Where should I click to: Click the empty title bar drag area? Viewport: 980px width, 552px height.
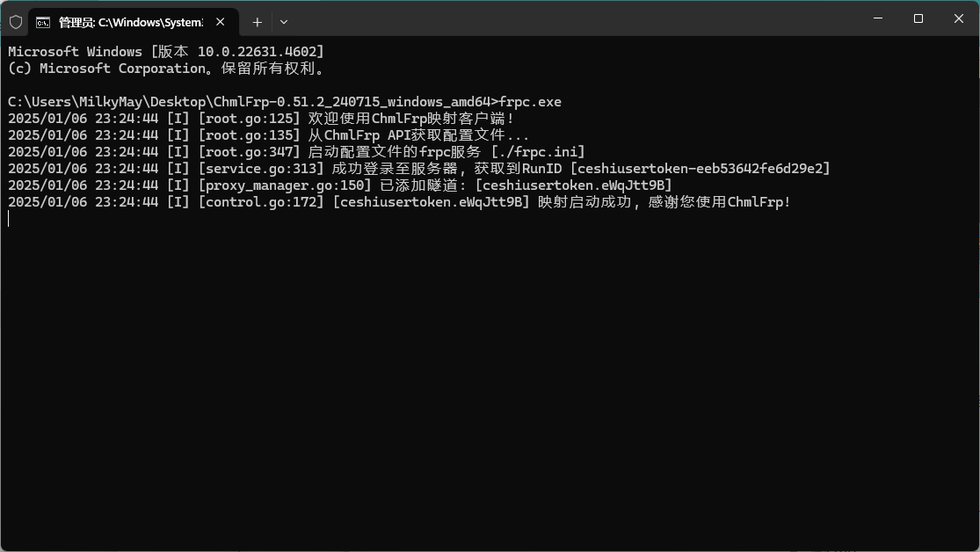click(571, 18)
